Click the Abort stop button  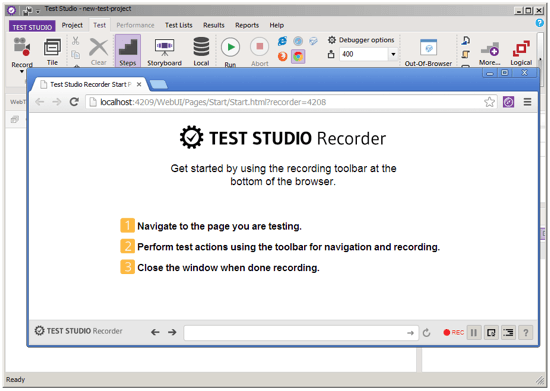260,47
